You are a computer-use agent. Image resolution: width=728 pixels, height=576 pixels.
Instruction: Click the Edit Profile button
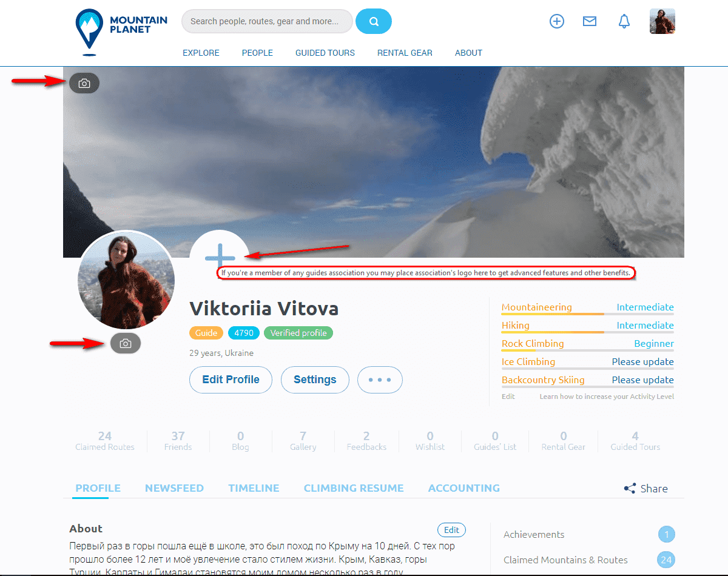(231, 380)
